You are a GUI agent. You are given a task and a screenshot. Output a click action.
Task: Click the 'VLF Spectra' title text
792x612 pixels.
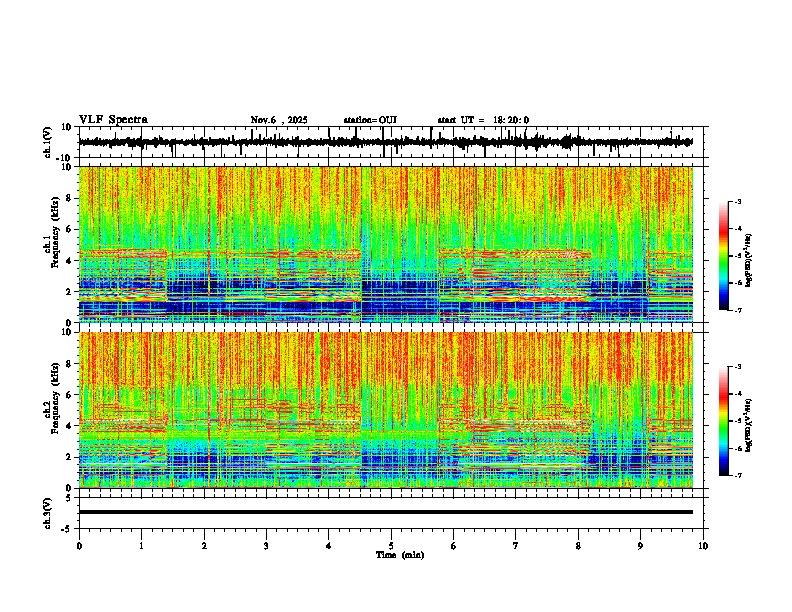[113, 120]
